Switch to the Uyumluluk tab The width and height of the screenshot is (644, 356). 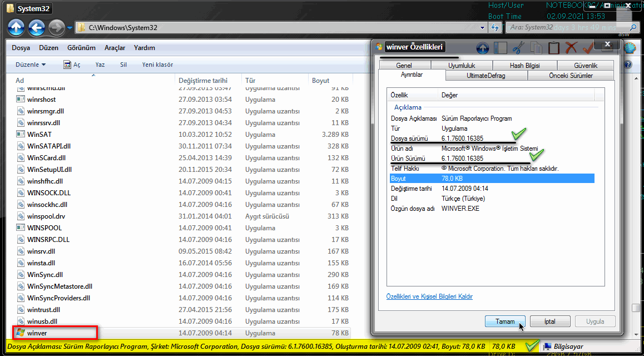pyautogui.click(x=461, y=65)
